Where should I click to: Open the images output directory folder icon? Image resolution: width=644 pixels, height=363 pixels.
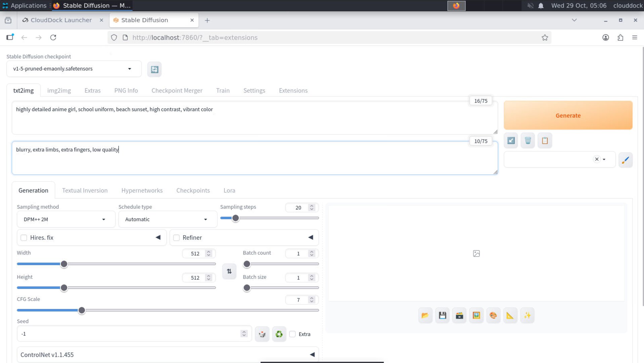pos(425,315)
